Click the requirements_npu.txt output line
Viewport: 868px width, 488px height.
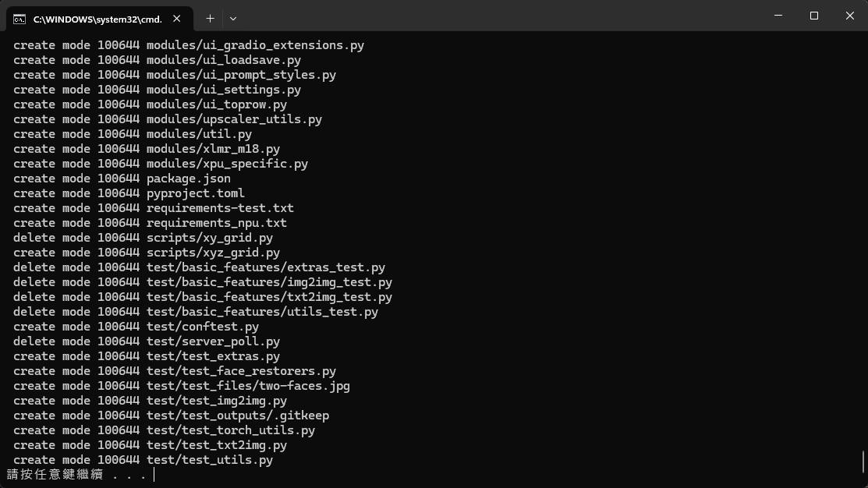click(150, 223)
